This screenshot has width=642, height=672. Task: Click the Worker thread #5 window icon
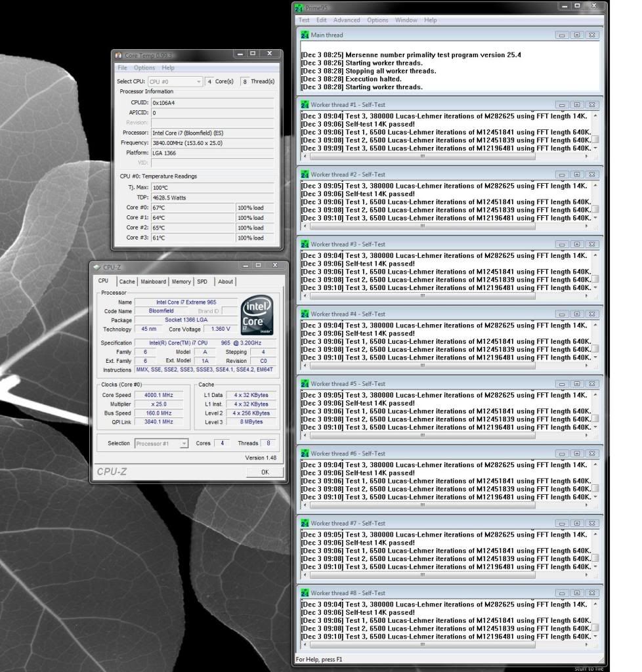pyautogui.click(x=305, y=384)
